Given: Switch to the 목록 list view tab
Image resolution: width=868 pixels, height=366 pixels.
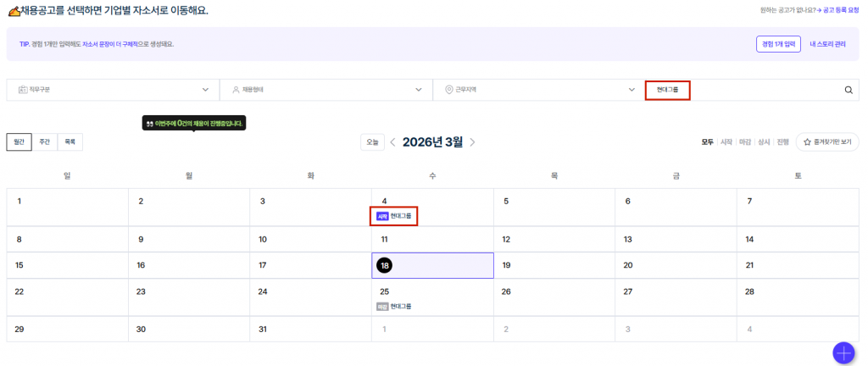Looking at the screenshot, I should (70, 142).
